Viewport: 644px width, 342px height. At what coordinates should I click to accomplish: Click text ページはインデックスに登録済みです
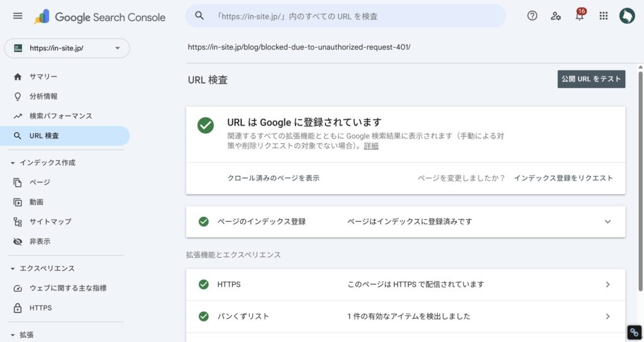pos(410,222)
